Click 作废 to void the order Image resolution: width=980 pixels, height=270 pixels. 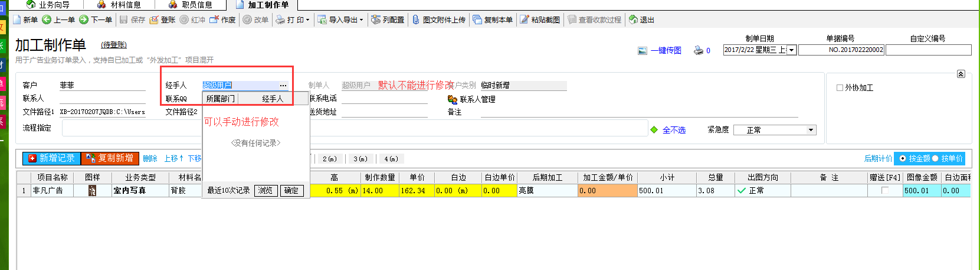pos(215,20)
